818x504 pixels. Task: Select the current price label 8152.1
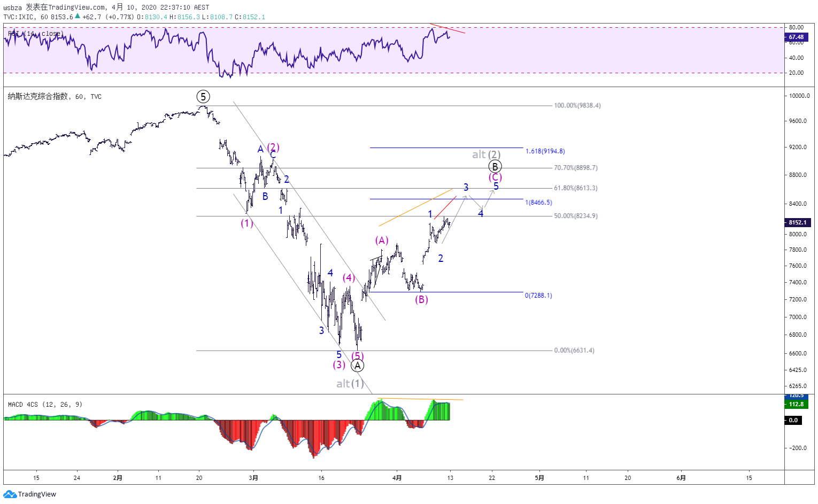tap(797, 222)
